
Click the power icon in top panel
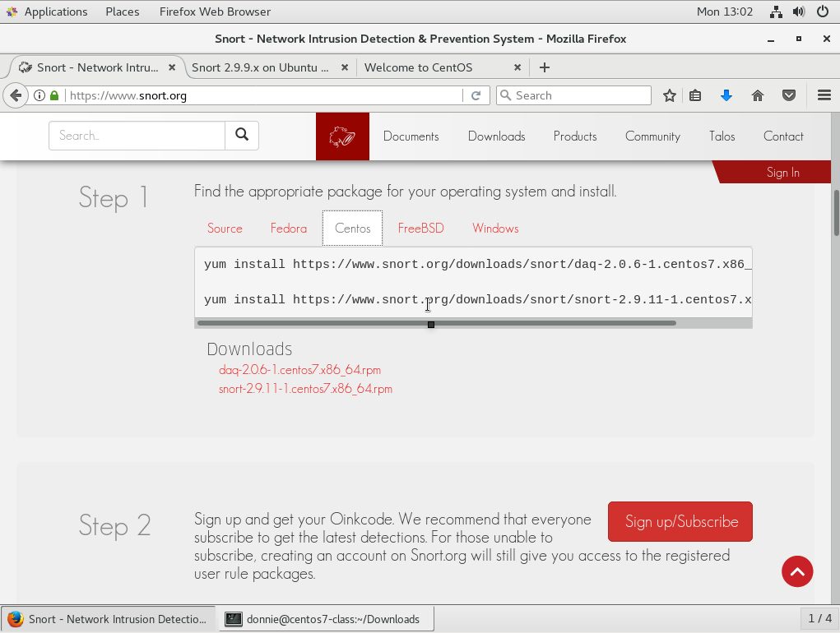(823, 12)
